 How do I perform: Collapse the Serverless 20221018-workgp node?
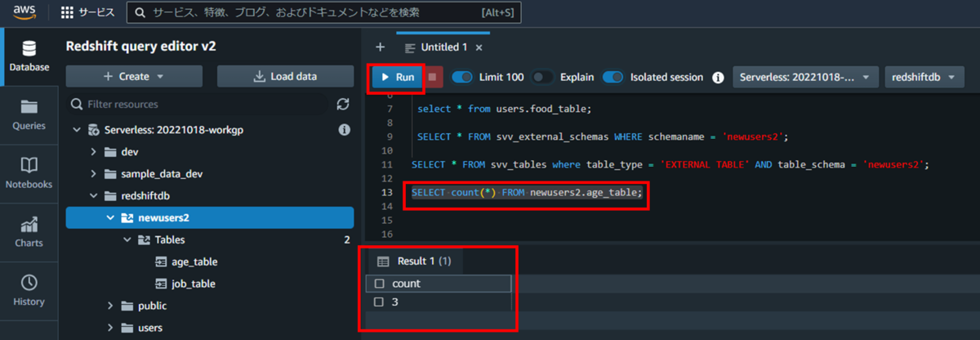pos(78,130)
